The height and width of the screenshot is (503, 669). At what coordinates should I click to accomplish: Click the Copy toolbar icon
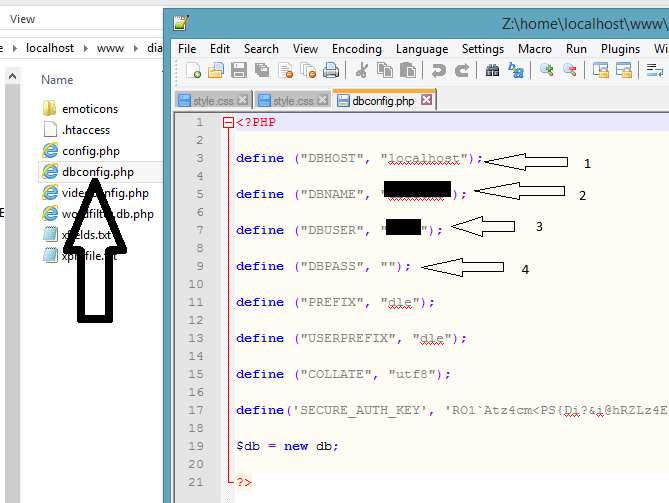click(x=385, y=70)
